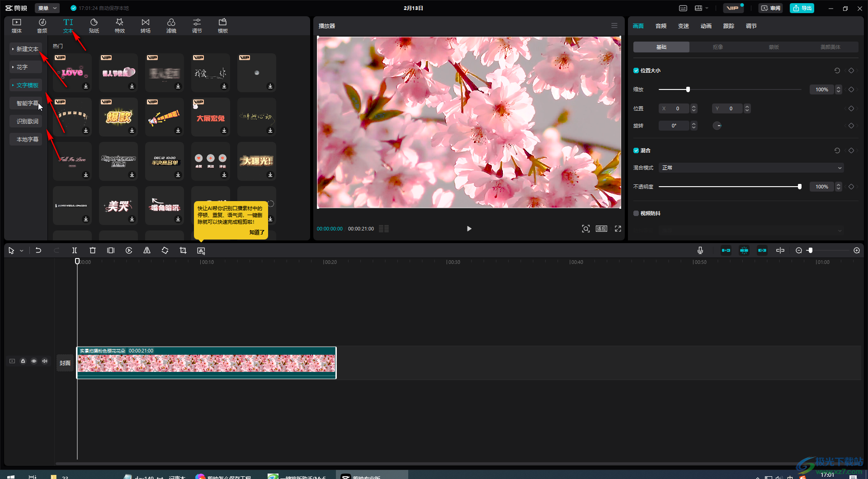Viewport: 868px width, 479px height.
Task: Open the 模板 (Templates) panel
Action: tap(223, 26)
